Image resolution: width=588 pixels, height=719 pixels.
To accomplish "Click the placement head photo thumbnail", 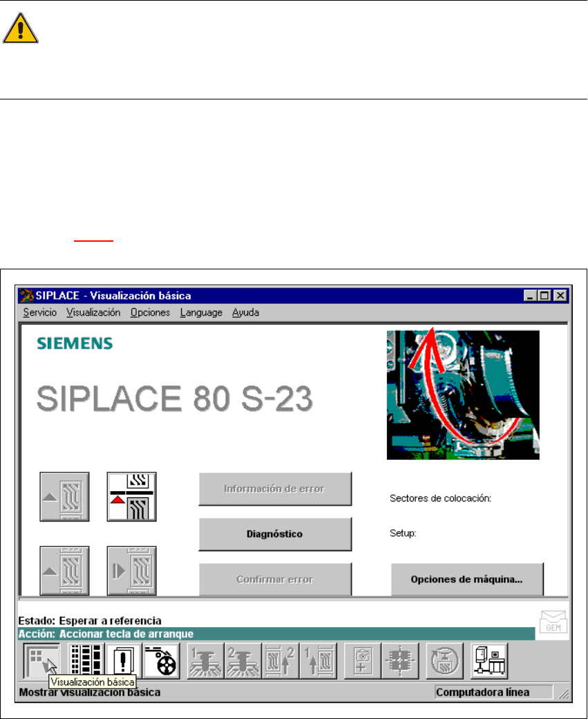I will pos(463,395).
